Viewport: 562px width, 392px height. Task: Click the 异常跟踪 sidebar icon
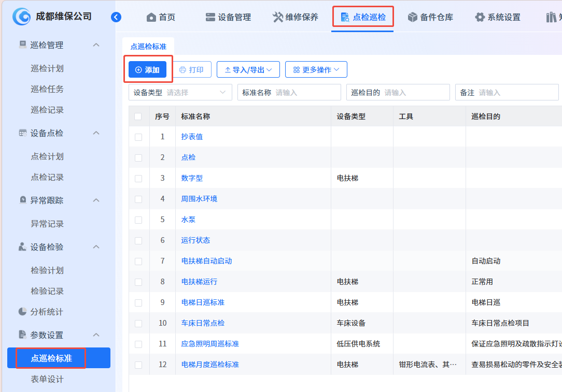(23, 200)
